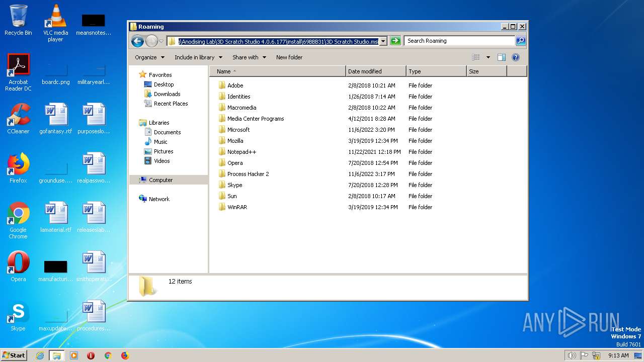The width and height of the screenshot is (644, 362).
Task: Open the view options dropdown arrow
Action: point(488,57)
